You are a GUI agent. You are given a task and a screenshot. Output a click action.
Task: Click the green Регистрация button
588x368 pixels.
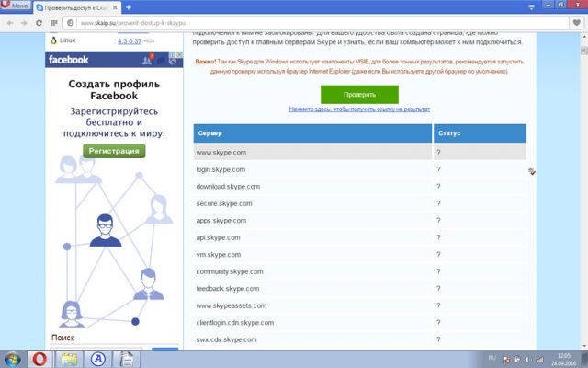coord(114,151)
